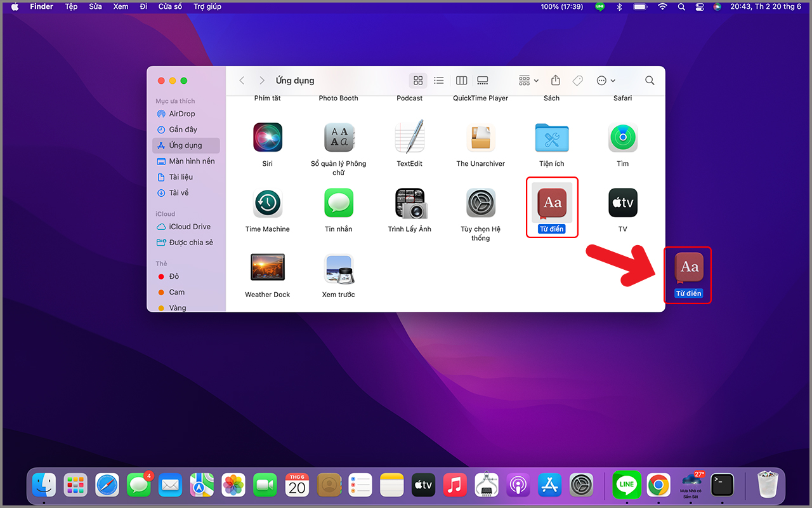Switch to list view
The height and width of the screenshot is (508, 812).
[x=438, y=81]
